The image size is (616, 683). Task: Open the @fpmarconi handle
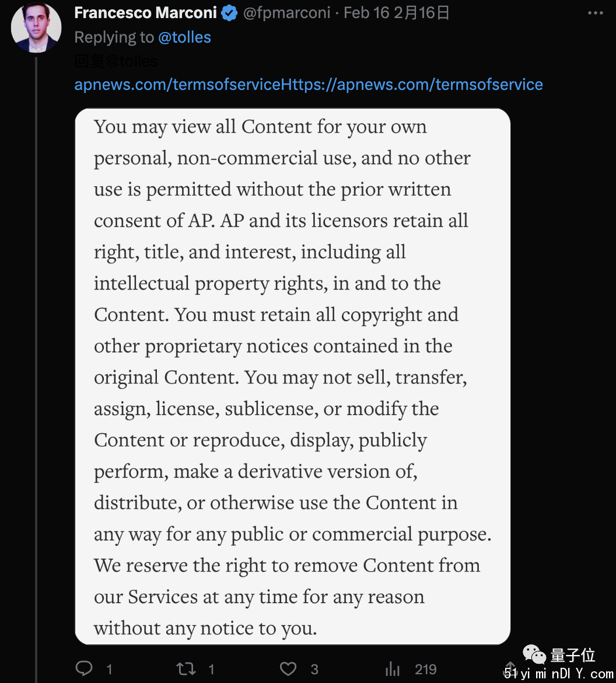286,13
